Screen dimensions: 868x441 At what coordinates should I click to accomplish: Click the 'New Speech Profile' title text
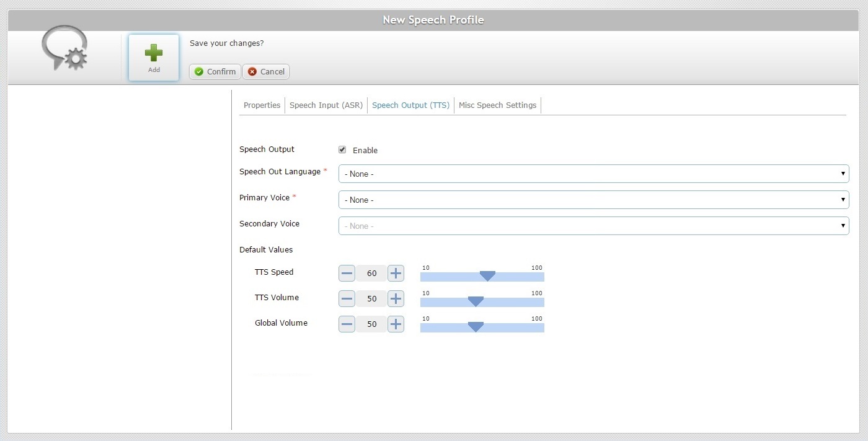pyautogui.click(x=433, y=20)
